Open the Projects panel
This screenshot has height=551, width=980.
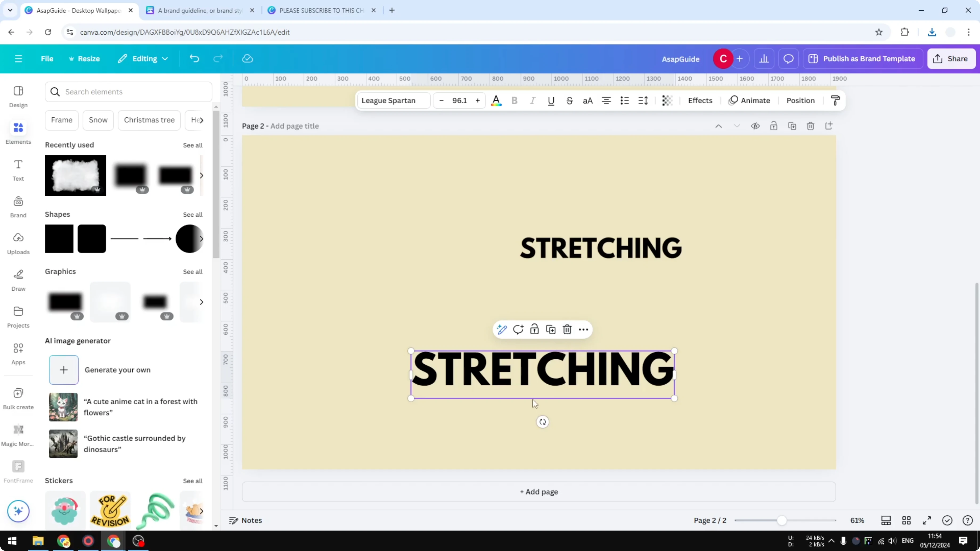18,317
